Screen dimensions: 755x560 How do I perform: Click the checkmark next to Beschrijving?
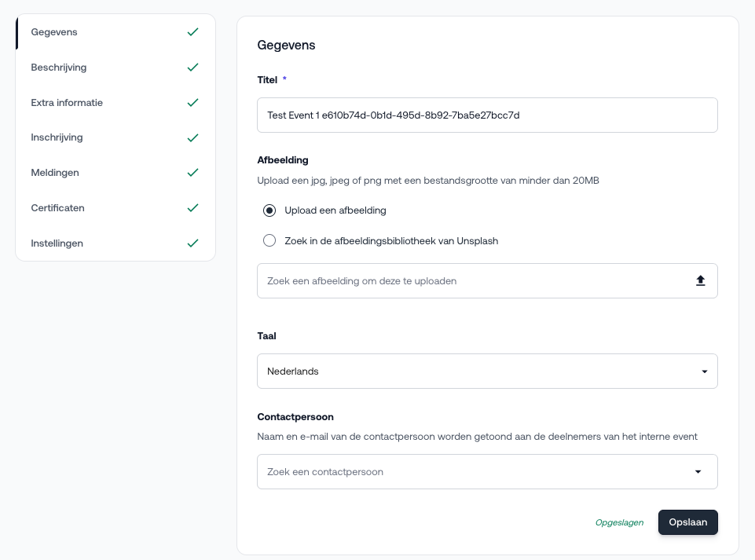pyautogui.click(x=192, y=68)
